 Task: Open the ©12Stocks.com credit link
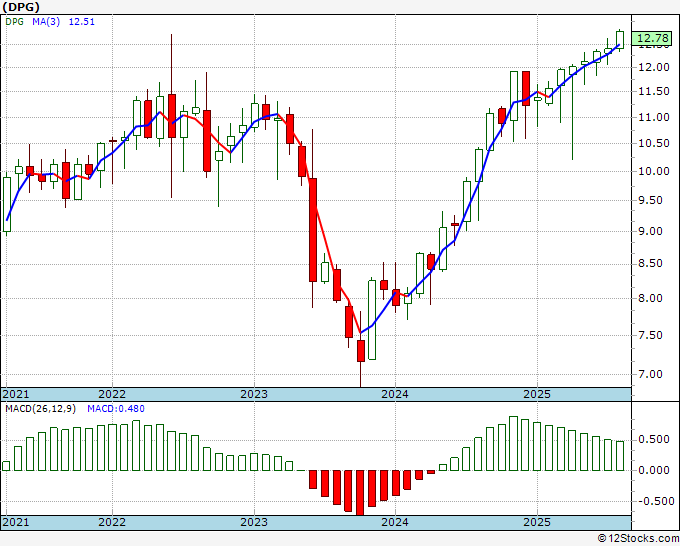(x=638, y=539)
